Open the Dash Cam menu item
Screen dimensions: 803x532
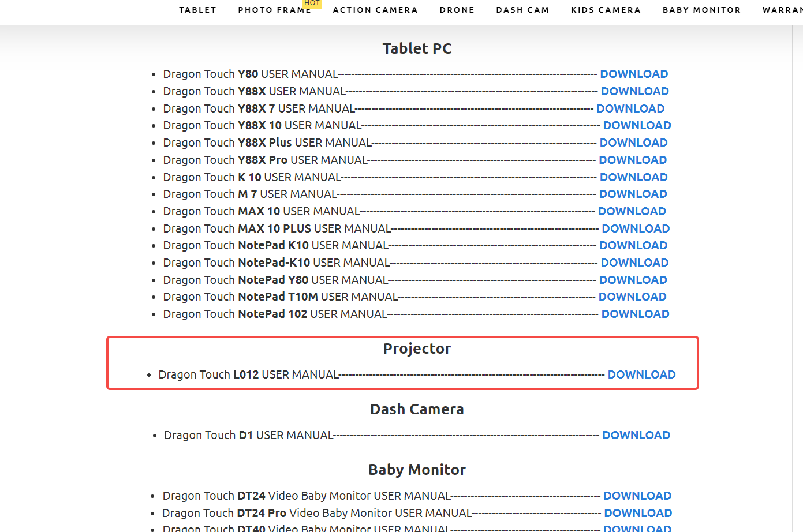tap(522, 10)
